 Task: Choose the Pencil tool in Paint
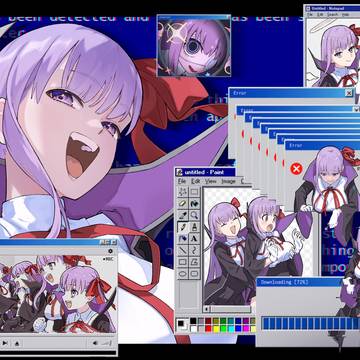[183, 227]
